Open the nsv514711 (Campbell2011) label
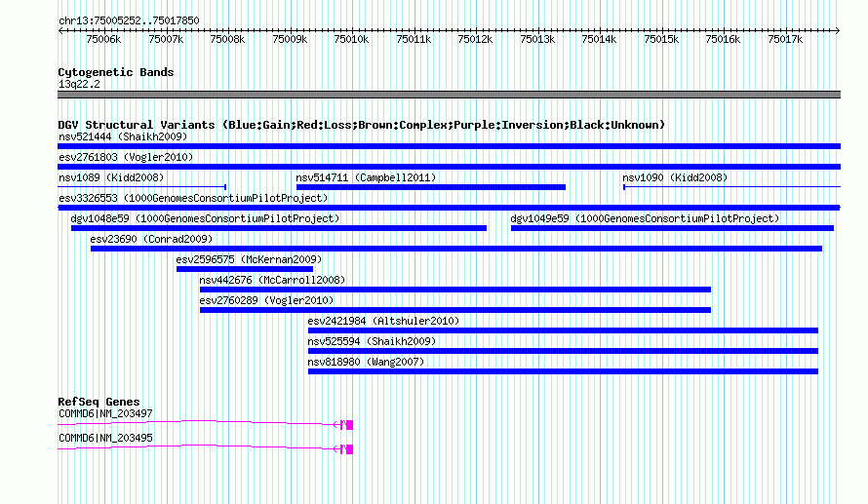The height and width of the screenshot is (504, 868). click(366, 177)
